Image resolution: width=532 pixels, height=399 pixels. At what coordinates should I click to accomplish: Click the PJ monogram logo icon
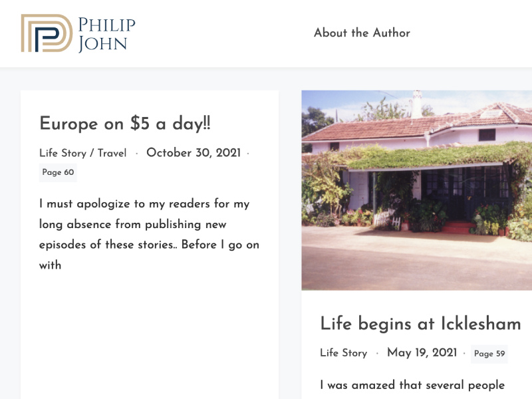pyautogui.click(x=46, y=33)
